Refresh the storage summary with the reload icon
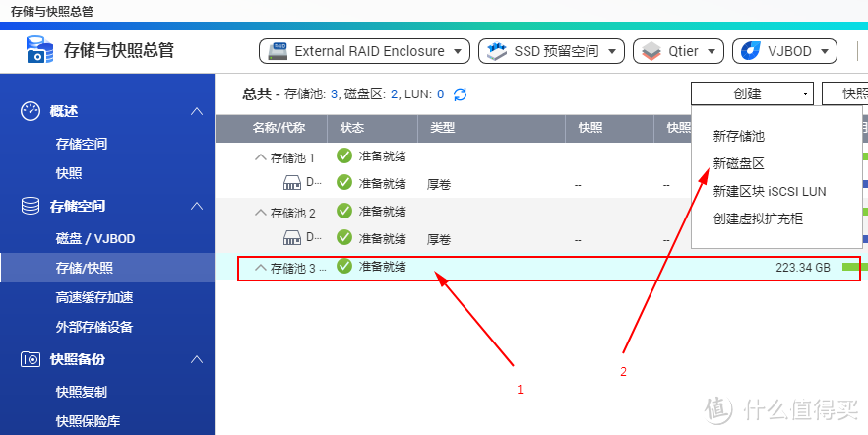The width and height of the screenshot is (868, 435). 460,94
